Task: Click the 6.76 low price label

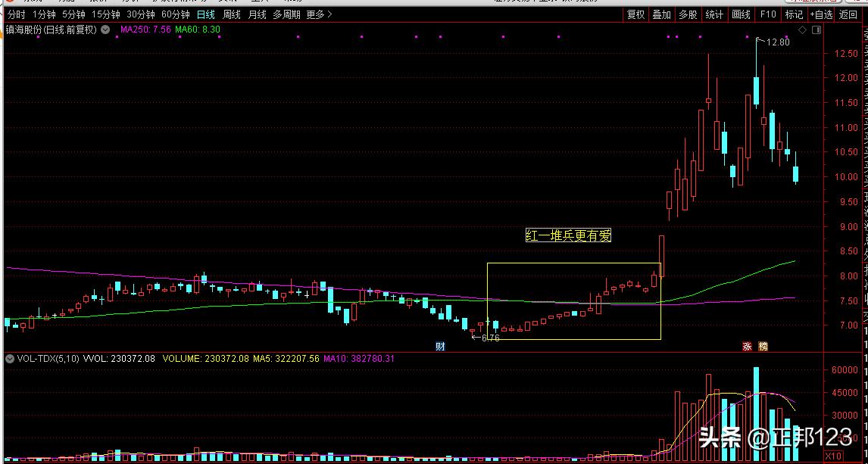Action: (490, 338)
